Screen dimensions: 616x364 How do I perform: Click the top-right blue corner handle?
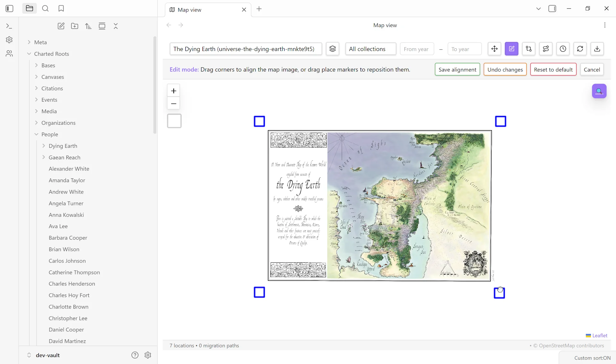coord(501,121)
